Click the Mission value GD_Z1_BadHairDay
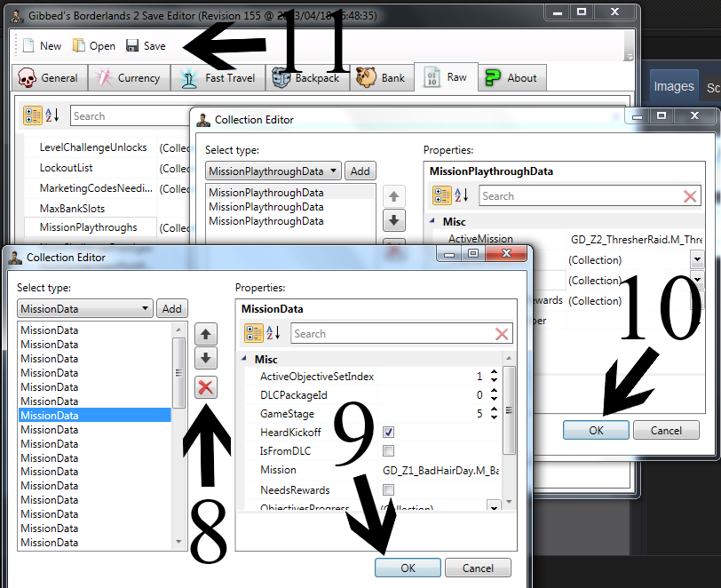The width and height of the screenshot is (721, 588). [440, 470]
